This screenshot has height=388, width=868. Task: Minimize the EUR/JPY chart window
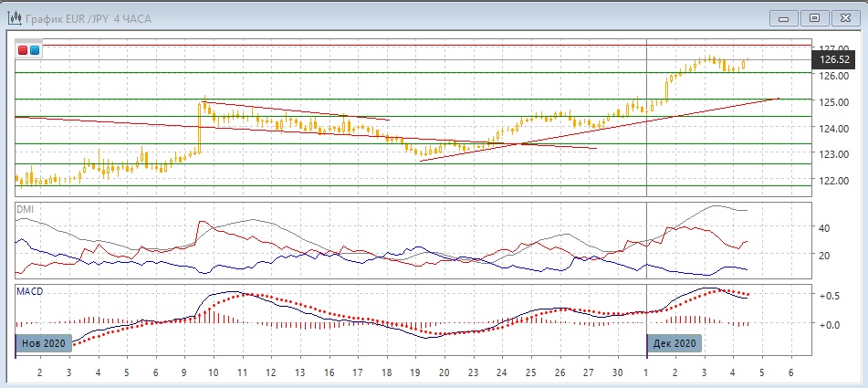[x=785, y=16]
